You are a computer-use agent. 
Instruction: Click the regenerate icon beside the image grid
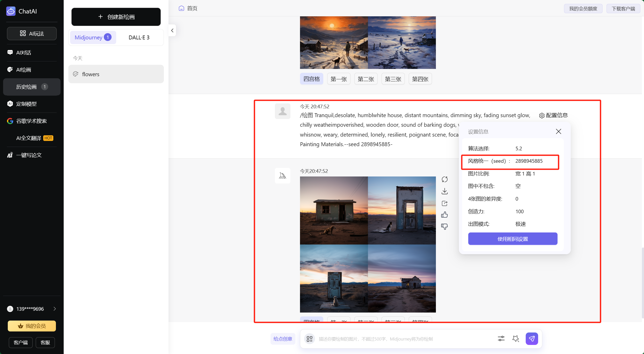pos(444,179)
